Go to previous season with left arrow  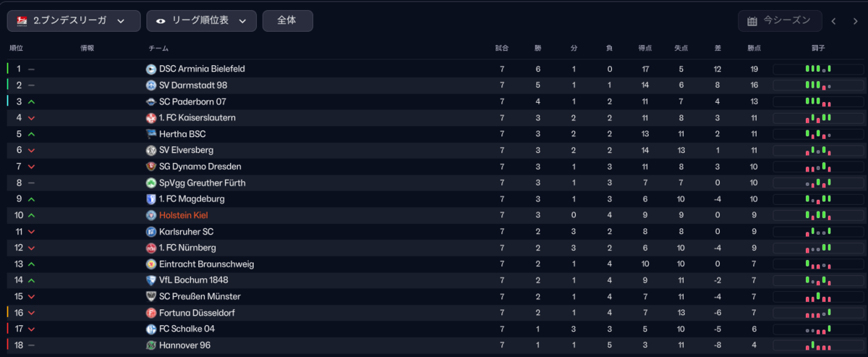(834, 21)
